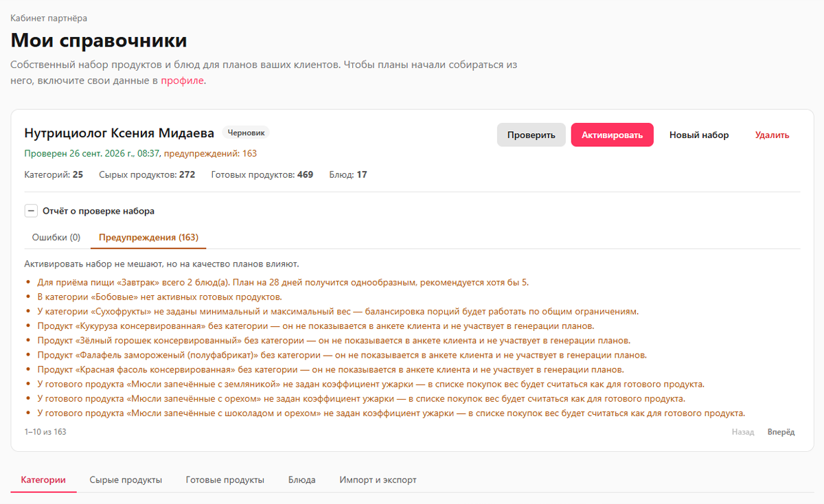The width and height of the screenshot is (824, 504).
Task: Click the «Блюд: 17» counter
Action: (348, 175)
